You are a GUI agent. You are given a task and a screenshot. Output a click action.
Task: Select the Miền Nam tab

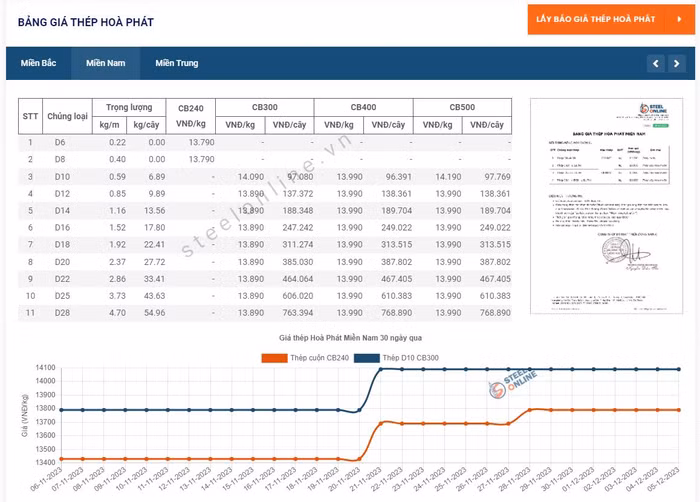[x=106, y=63]
